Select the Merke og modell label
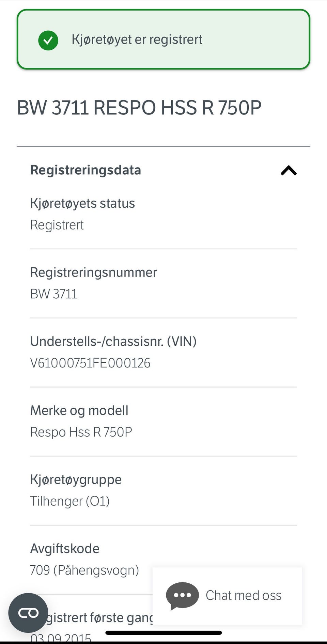 79,410
